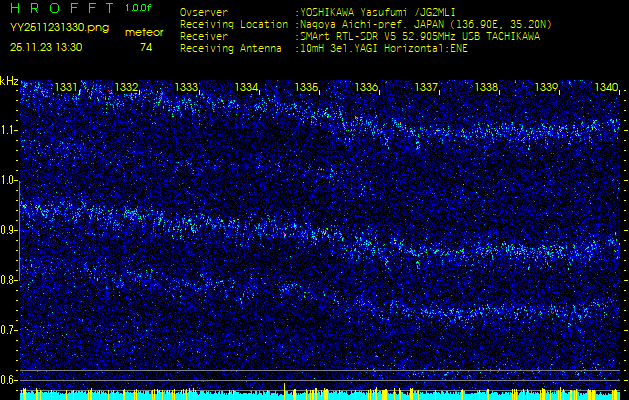Click the 0.7 frequency axis label

click(x=9, y=330)
